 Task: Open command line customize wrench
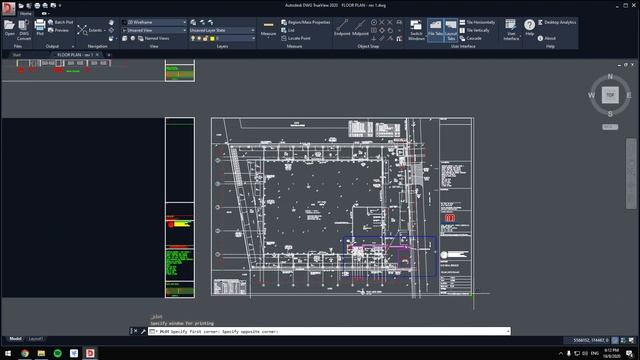pos(143,331)
